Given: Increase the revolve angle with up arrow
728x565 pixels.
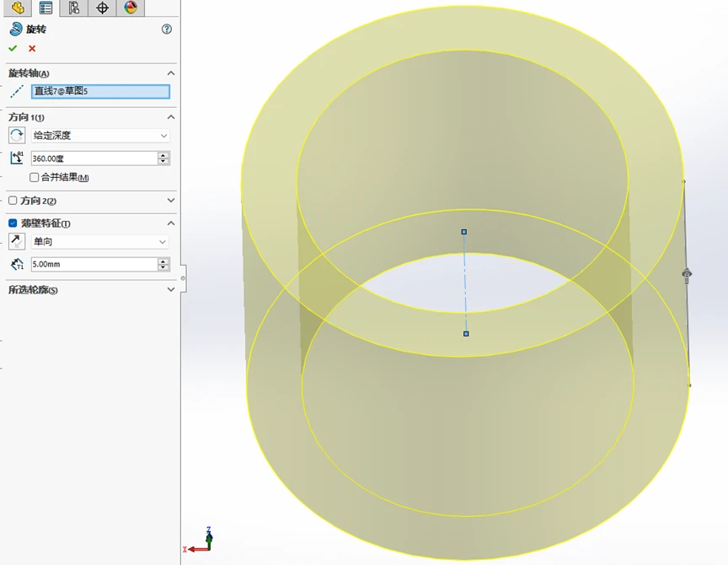Looking at the screenshot, I should click(x=163, y=155).
